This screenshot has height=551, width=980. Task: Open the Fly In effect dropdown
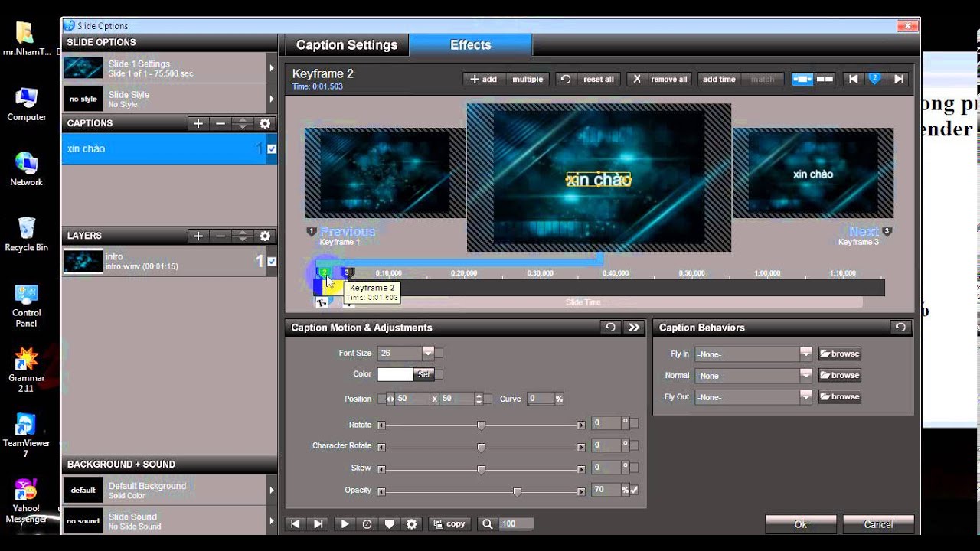pos(805,354)
